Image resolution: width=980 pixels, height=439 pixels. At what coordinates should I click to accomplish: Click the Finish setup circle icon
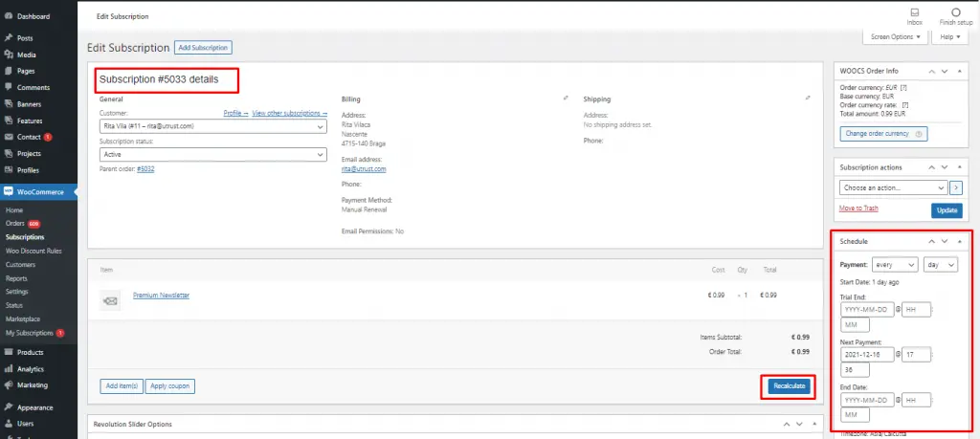(x=956, y=12)
